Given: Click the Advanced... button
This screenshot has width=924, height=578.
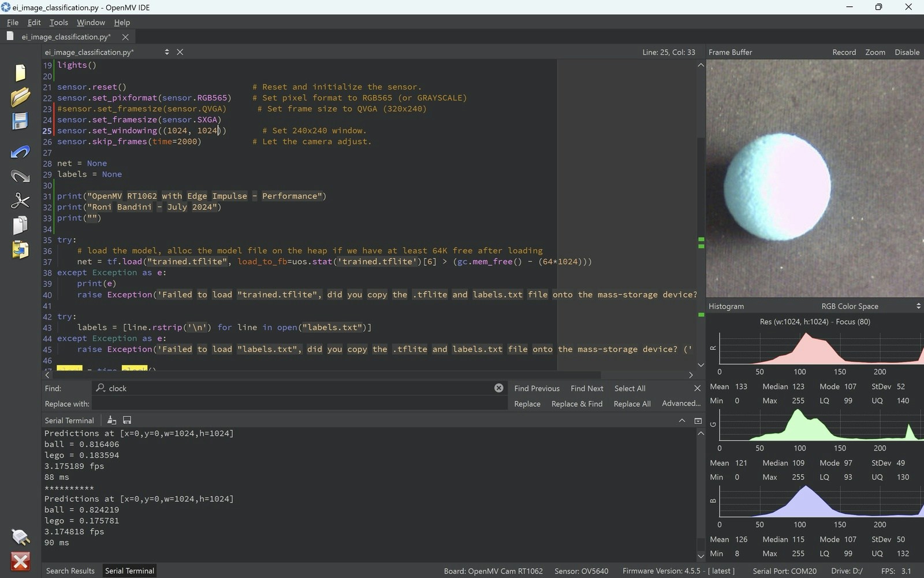Looking at the screenshot, I should [x=681, y=403].
